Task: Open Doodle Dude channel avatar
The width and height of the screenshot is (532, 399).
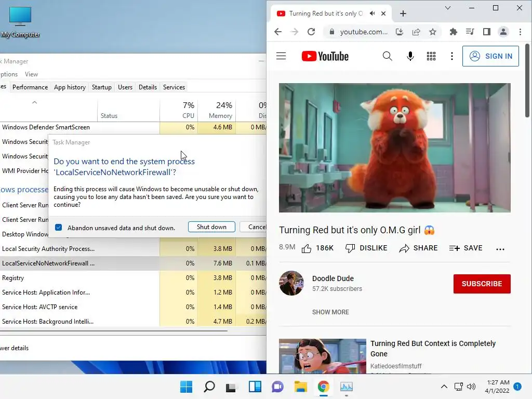Action: click(291, 283)
